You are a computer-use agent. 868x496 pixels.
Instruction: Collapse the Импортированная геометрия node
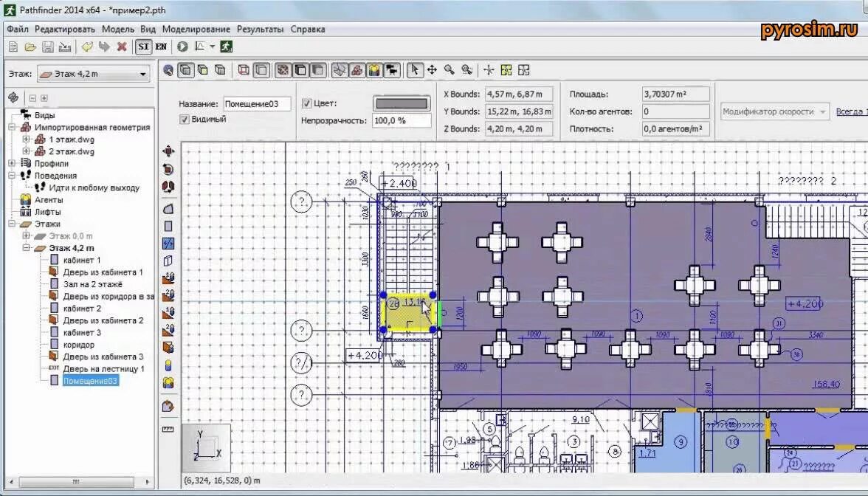[x=12, y=127]
